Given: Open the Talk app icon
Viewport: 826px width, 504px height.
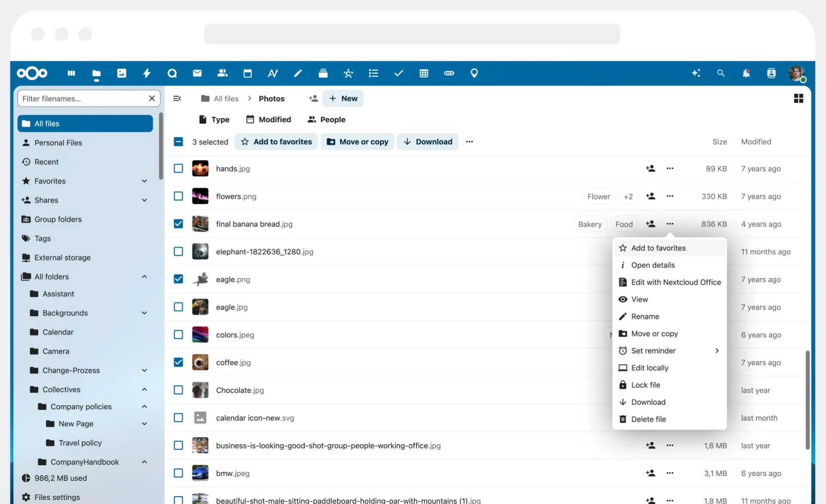Looking at the screenshot, I should pos(173,73).
